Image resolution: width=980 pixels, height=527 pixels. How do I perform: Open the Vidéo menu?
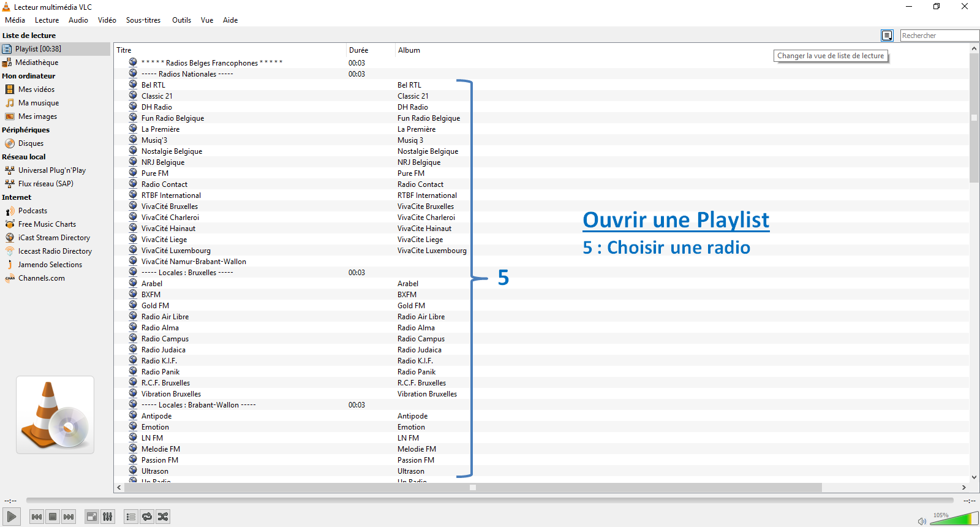click(107, 20)
